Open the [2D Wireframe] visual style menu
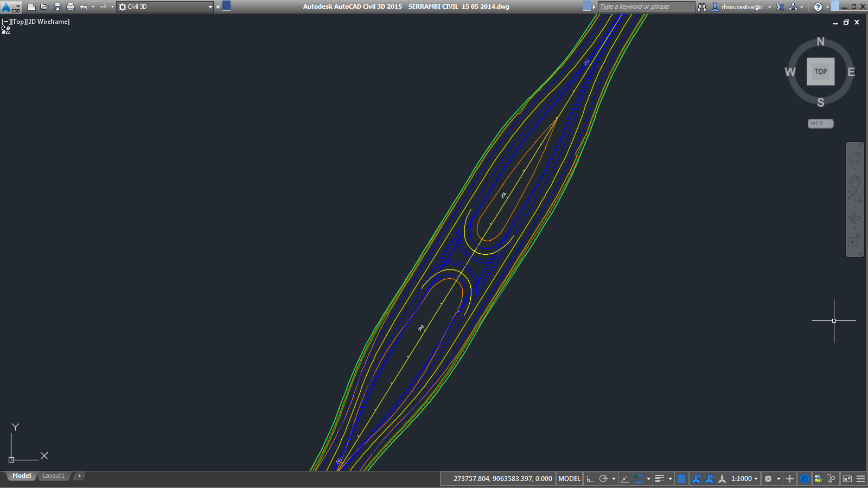868x488 pixels. pyautogui.click(x=48, y=22)
